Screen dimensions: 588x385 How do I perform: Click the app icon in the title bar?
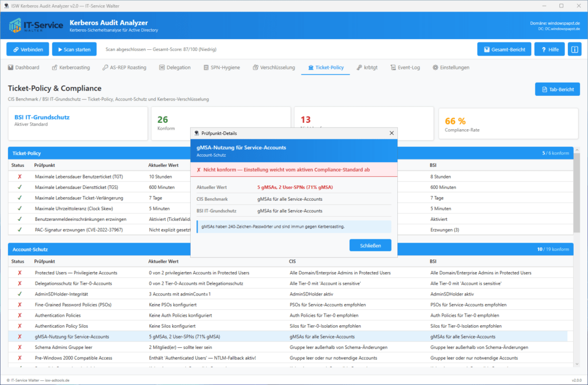coord(6,6)
